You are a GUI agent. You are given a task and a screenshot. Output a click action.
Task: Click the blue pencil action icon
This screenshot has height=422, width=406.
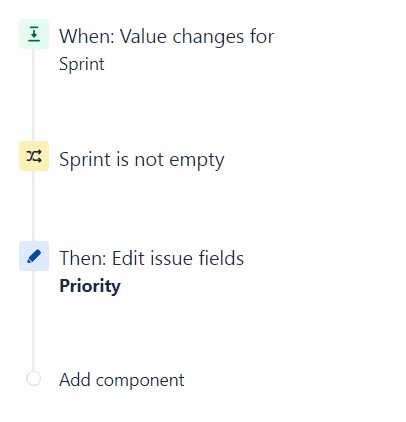tap(34, 256)
